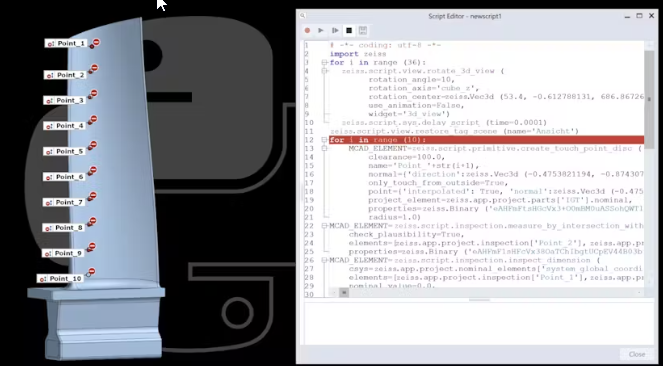Click the save script icon in the toolbar
The height and width of the screenshot is (366, 663).
[x=362, y=30]
